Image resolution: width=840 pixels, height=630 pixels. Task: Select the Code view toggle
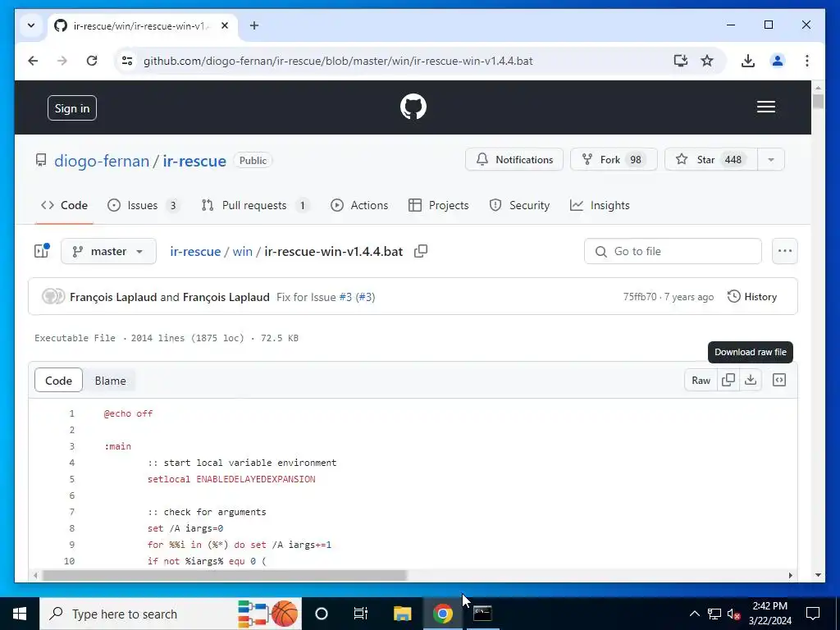pyautogui.click(x=58, y=381)
